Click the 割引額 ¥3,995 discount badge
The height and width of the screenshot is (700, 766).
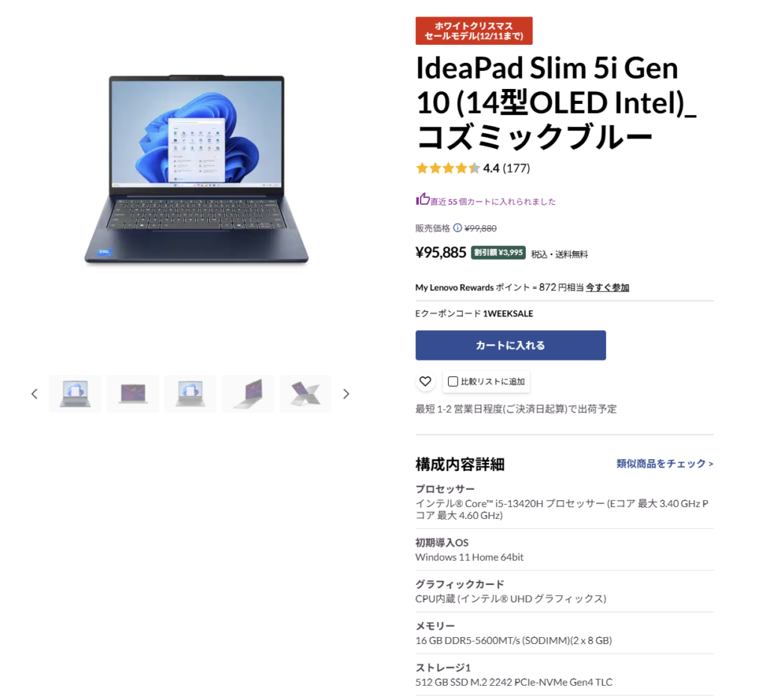click(x=497, y=253)
